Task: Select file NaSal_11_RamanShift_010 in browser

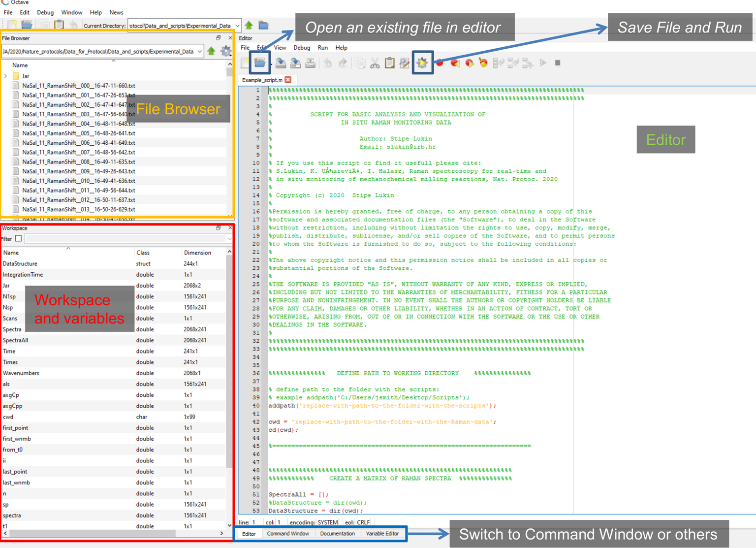Action: 79,181
